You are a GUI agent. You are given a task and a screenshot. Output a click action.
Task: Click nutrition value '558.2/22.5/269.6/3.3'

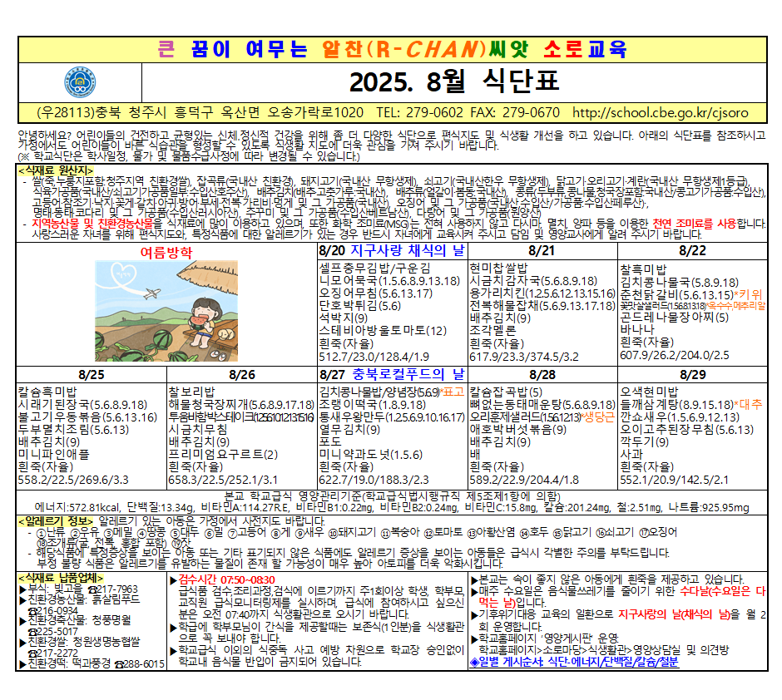coord(73,480)
